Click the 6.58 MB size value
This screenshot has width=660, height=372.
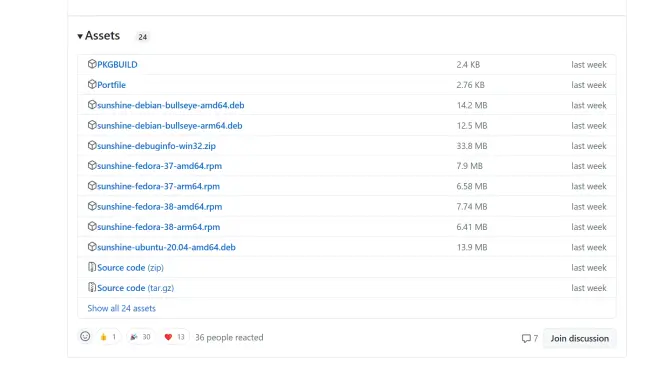(472, 186)
